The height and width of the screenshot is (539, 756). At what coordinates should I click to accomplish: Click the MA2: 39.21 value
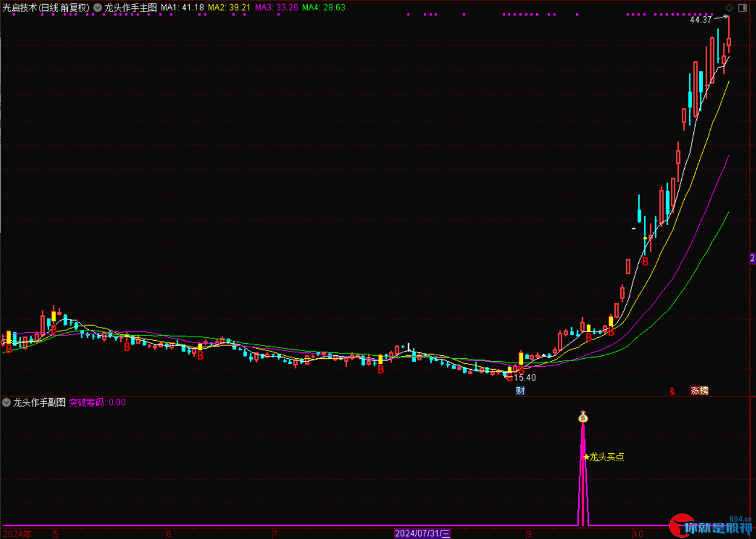pyautogui.click(x=229, y=8)
